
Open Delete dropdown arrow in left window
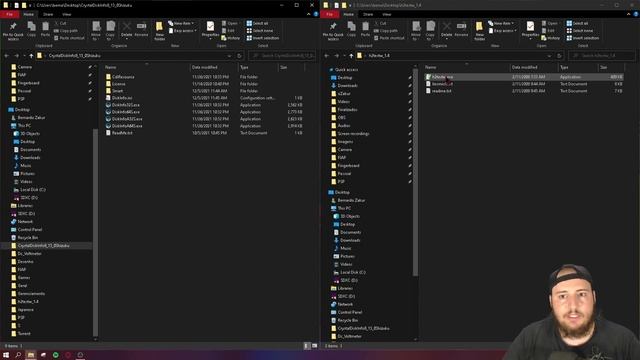(x=127, y=39)
